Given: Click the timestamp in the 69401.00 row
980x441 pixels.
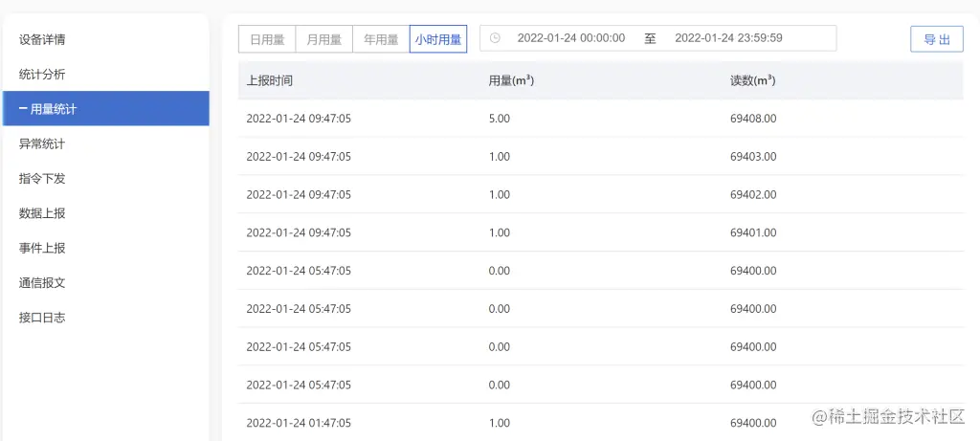Looking at the screenshot, I should pos(299,233).
